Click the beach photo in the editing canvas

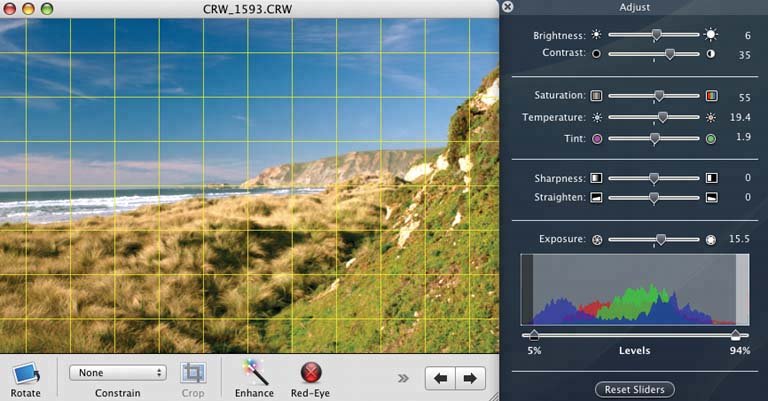click(249, 186)
